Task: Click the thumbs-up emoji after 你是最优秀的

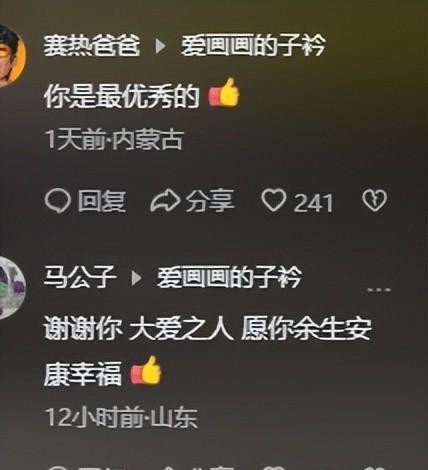Action: tap(224, 93)
